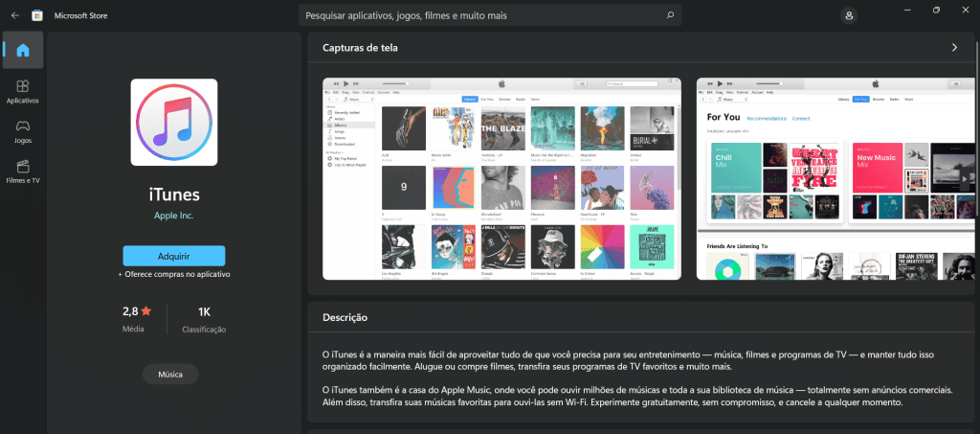Minimize the Microsoft Store window
The image size is (980, 434).
(907, 10)
